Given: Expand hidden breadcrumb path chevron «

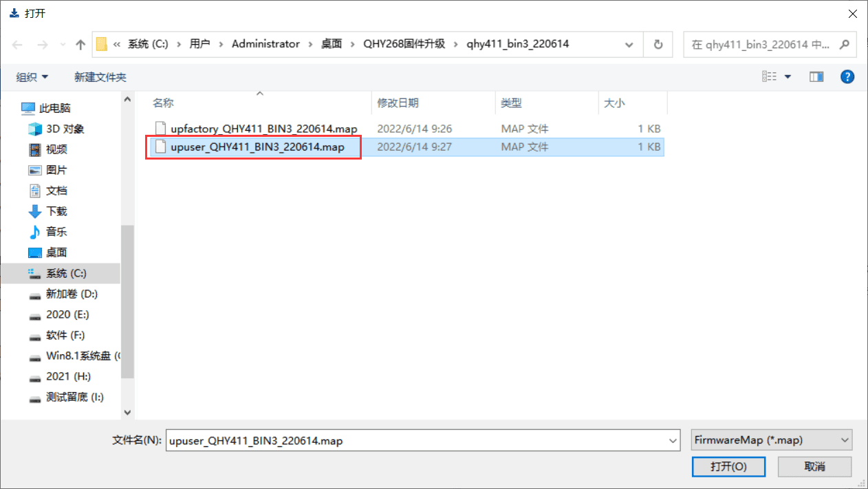Looking at the screenshot, I should [117, 44].
